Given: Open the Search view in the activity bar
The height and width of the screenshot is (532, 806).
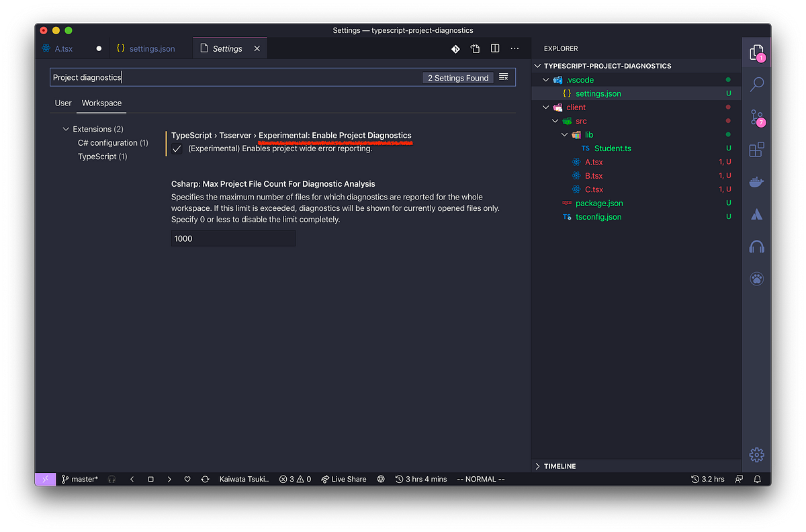Looking at the screenshot, I should (x=757, y=84).
